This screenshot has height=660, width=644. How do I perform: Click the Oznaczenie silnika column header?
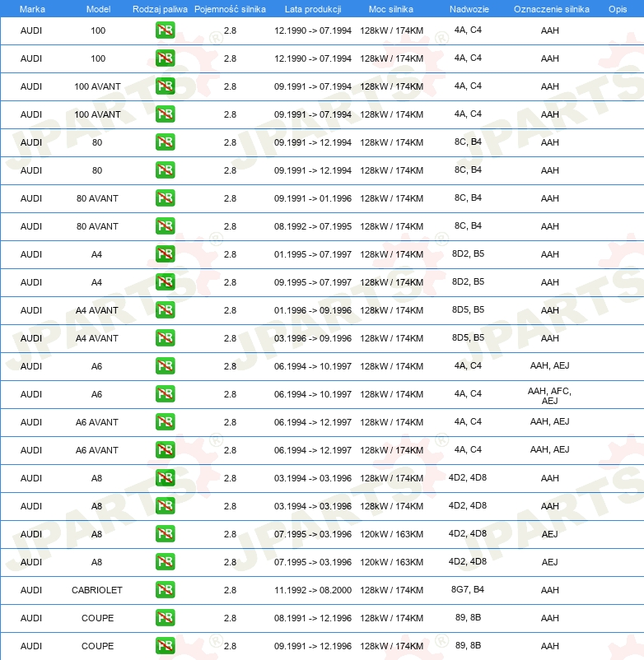pos(551,9)
